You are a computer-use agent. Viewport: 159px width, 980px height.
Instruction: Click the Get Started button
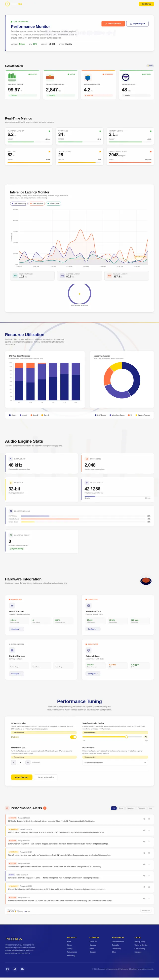[x=146, y=4]
